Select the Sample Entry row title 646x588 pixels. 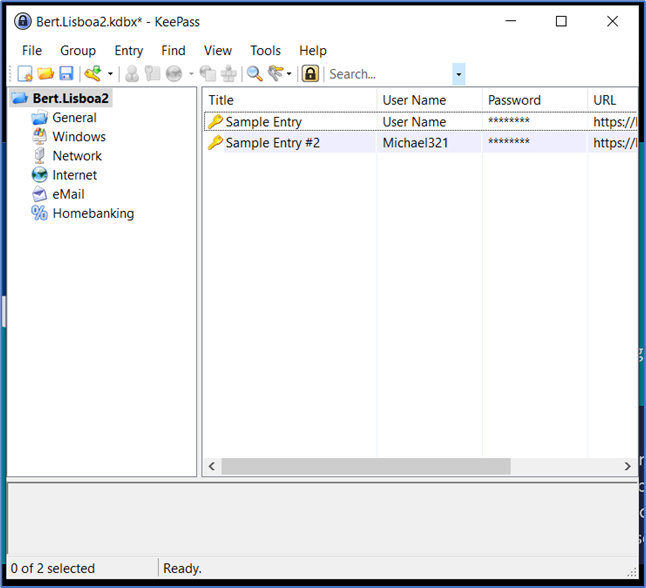[264, 122]
